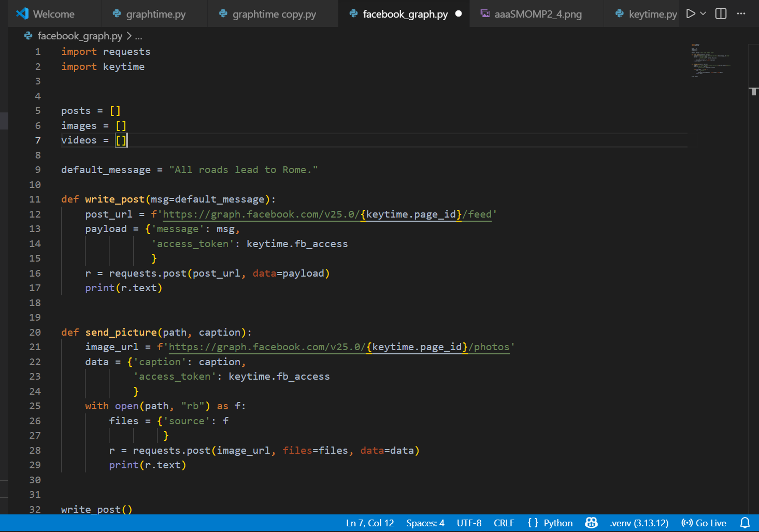
Task: Click 'print(r.text)' on line 29
Action: pos(148,465)
